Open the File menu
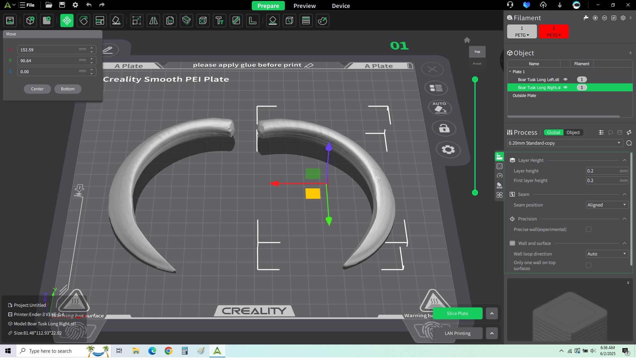This screenshot has width=636, height=364. pyautogui.click(x=27, y=5)
